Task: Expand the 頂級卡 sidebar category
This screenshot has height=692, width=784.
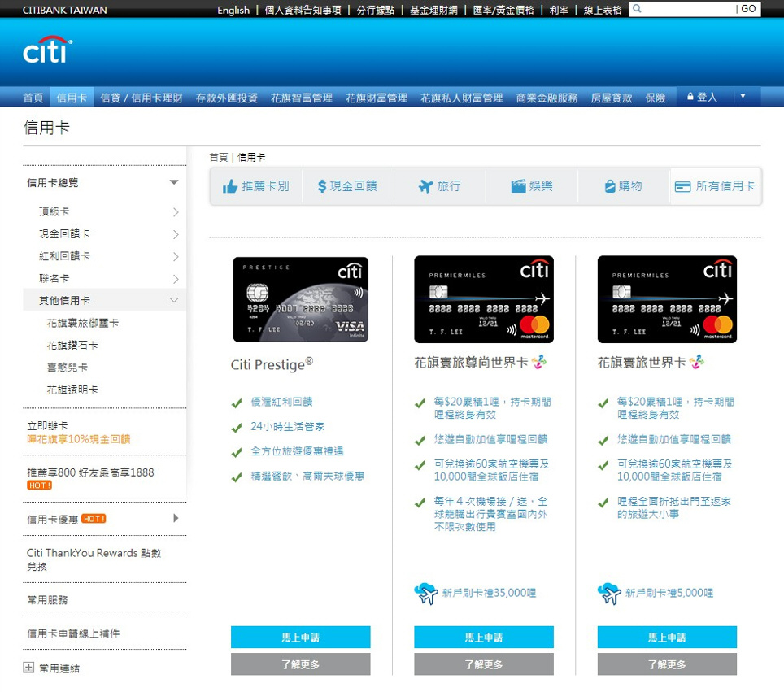Action: pos(176,212)
